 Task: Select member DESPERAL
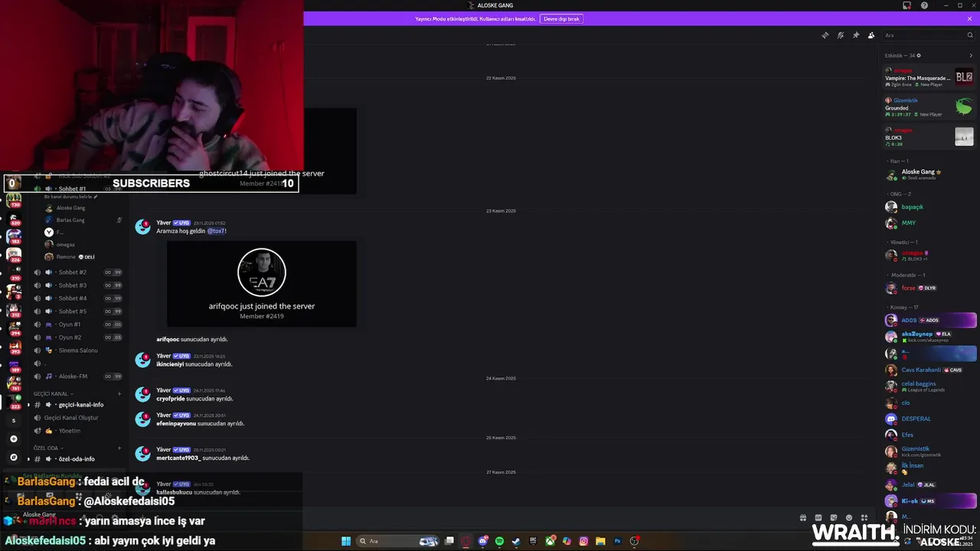coord(929,419)
